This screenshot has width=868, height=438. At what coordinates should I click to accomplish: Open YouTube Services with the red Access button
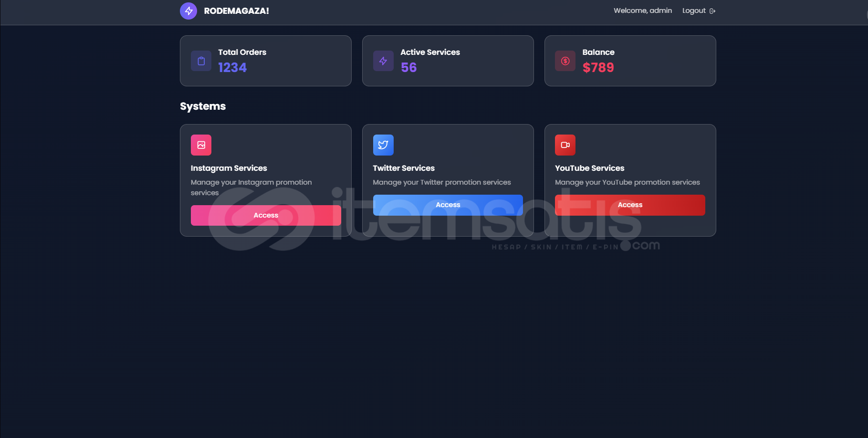click(x=630, y=205)
